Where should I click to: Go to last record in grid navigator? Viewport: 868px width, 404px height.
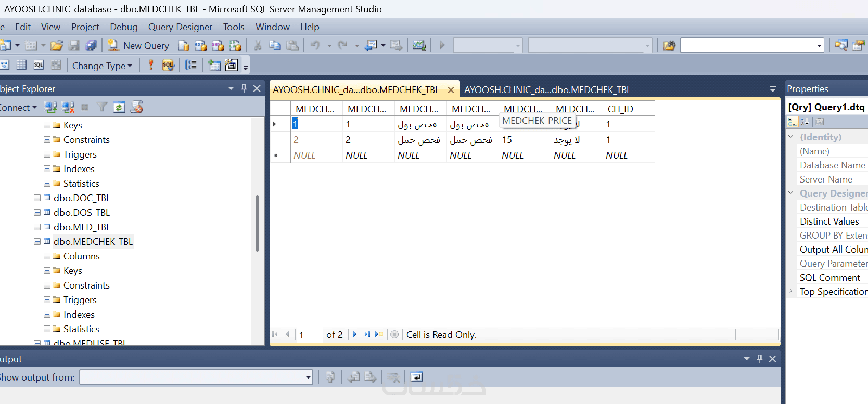(x=367, y=334)
